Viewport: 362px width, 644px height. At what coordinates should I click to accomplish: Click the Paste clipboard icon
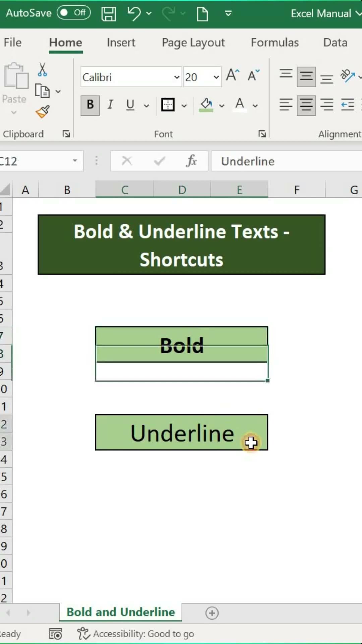(16, 76)
